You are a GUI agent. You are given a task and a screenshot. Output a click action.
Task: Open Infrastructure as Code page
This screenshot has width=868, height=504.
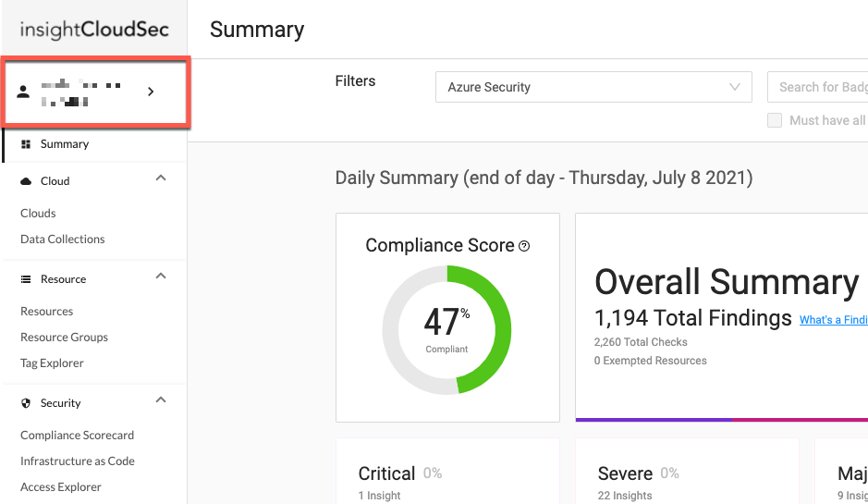[78, 461]
